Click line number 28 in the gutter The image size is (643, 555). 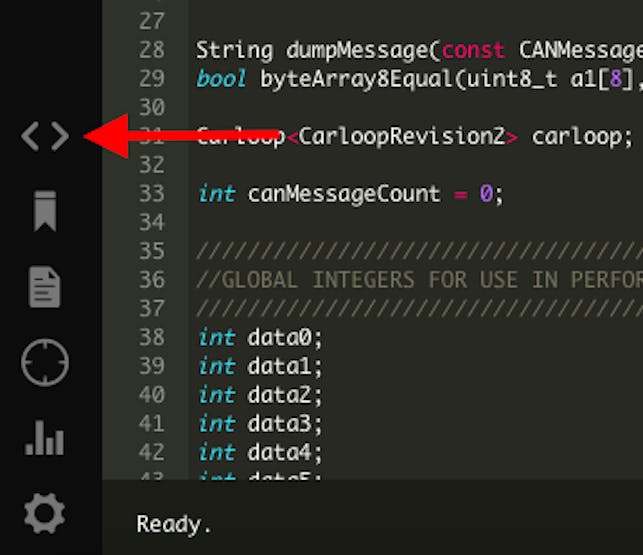pyautogui.click(x=151, y=50)
